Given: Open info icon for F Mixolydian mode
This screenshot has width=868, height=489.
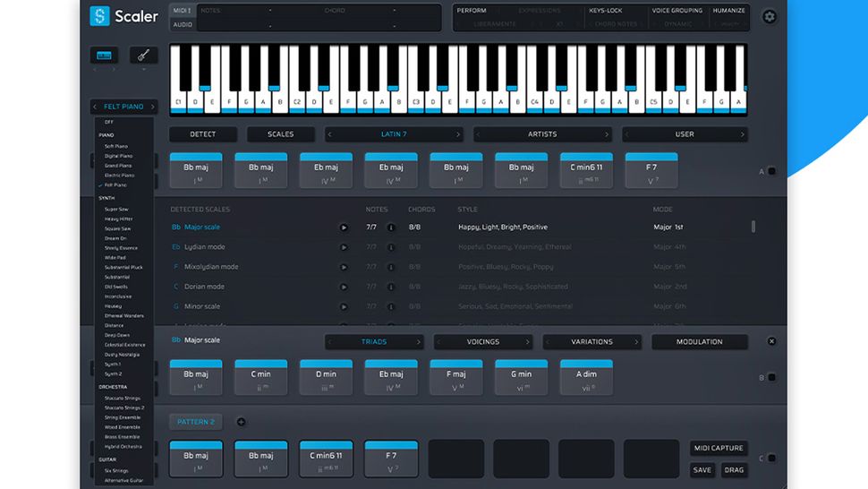Looking at the screenshot, I should pos(391,267).
